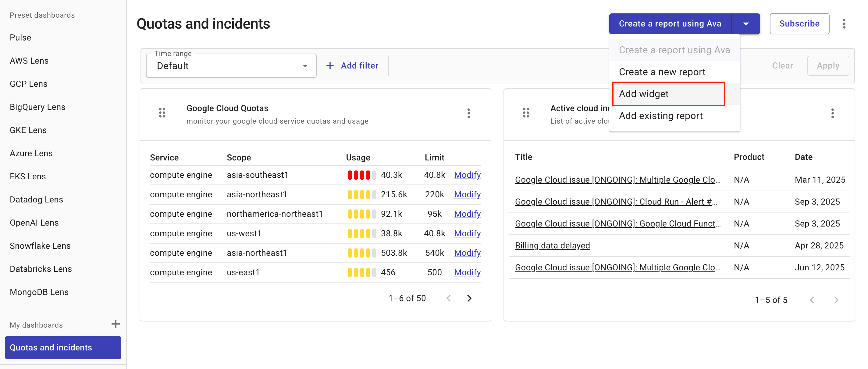This screenshot has width=868, height=369.
Task: Click the Limit column header
Action: (x=434, y=158)
